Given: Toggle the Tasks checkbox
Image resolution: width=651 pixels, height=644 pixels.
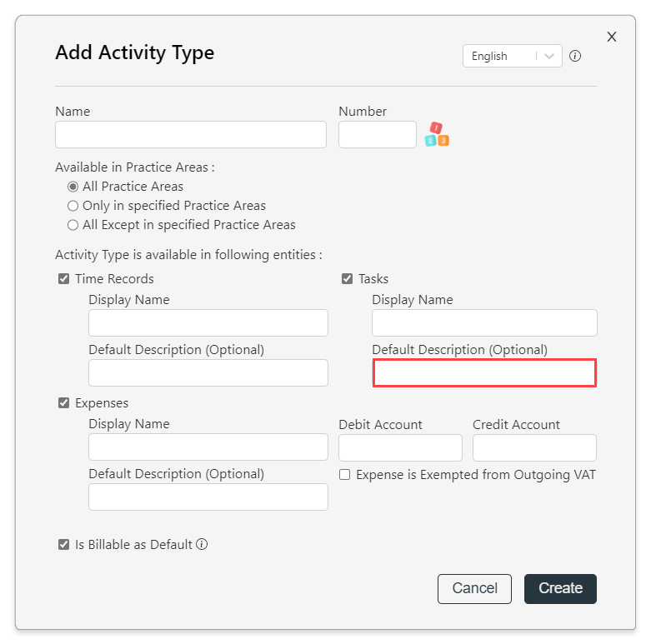Looking at the screenshot, I should 347,279.
